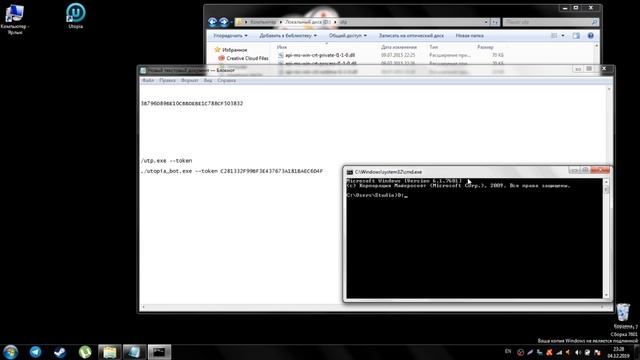The height and width of the screenshot is (360, 640).
Task: Click the Explorer Back arrow
Action: pyautogui.click(x=212, y=22)
